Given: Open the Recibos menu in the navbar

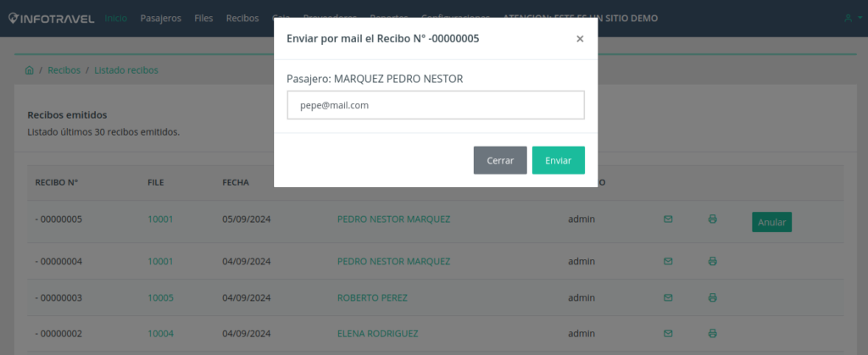Looking at the screenshot, I should coord(242,19).
